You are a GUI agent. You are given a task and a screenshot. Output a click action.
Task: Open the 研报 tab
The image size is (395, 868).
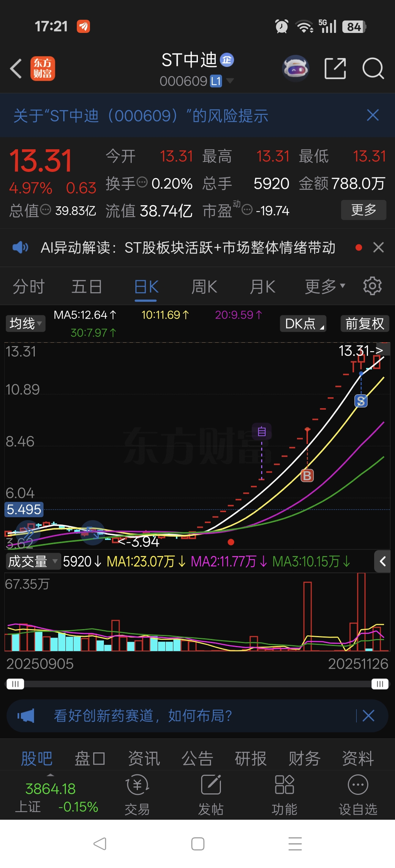(x=251, y=758)
